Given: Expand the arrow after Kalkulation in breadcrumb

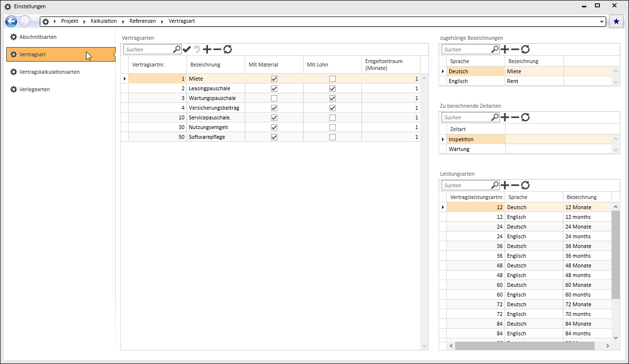Looking at the screenshot, I should click(123, 21).
